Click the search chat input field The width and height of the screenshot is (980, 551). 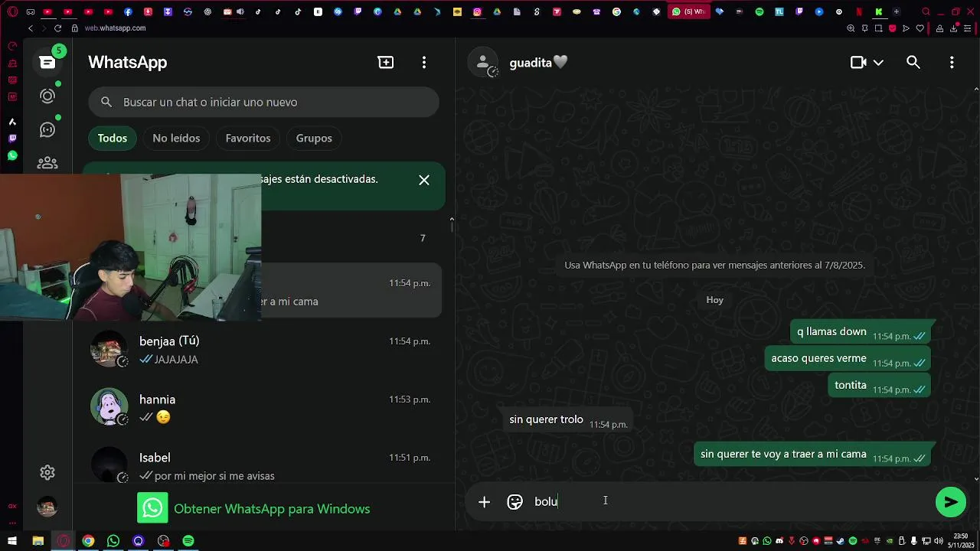[263, 102]
